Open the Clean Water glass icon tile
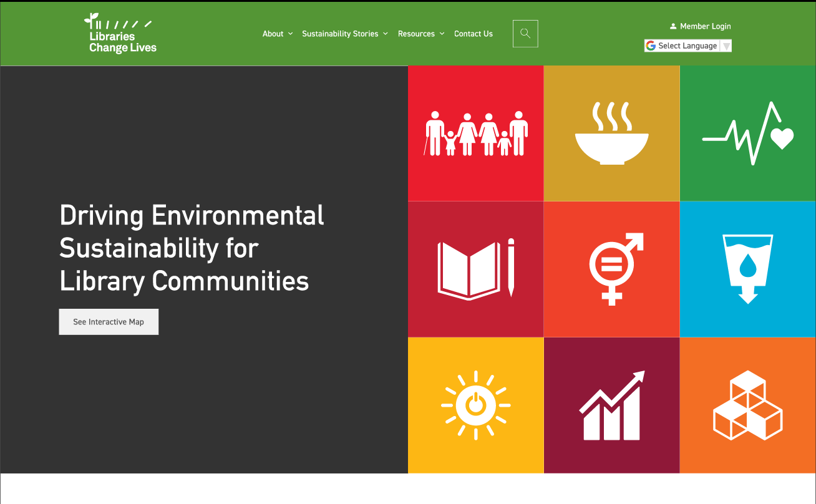This screenshot has width=816, height=504. [747, 269]
